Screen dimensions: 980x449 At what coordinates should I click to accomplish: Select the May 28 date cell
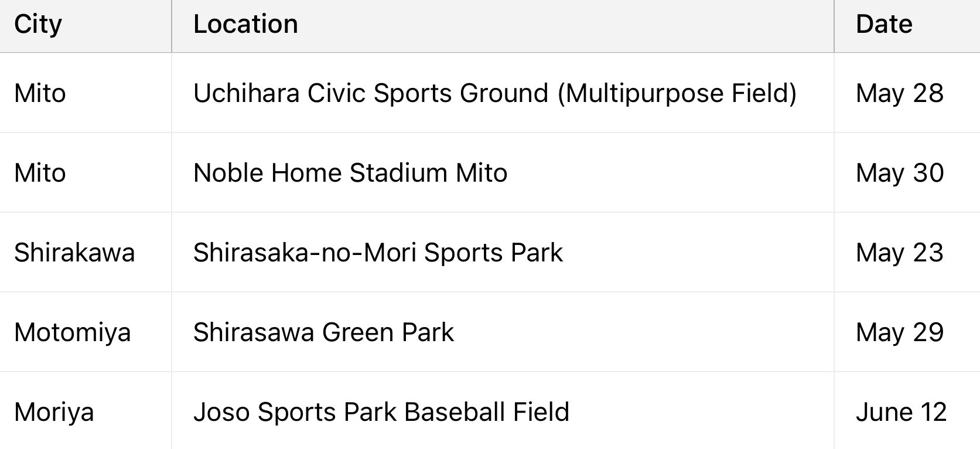tap(899, 93)
